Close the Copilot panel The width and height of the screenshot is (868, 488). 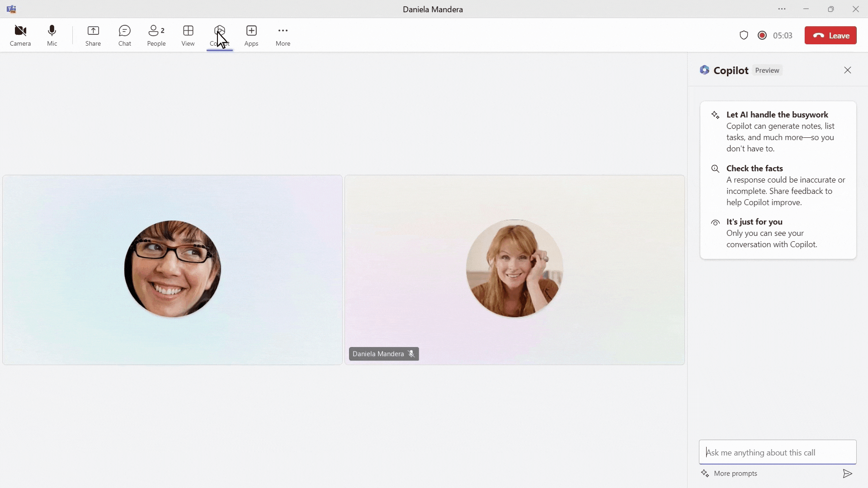tap(848, 70)
